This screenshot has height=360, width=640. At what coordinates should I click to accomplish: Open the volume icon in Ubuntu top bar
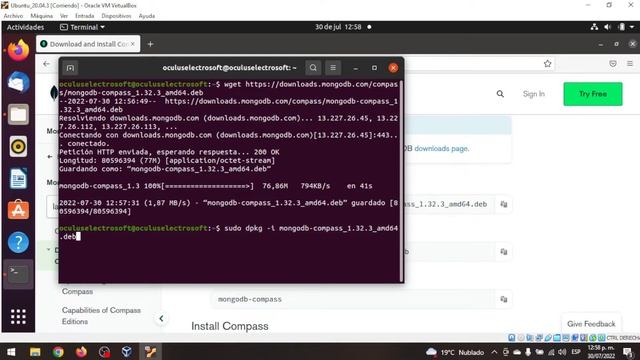(607, 27)
